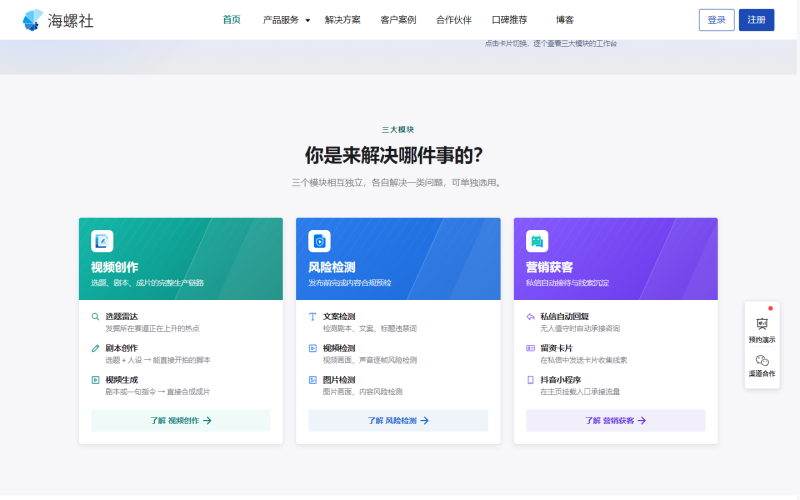Click the 海螺社 logo icon

[x=33, y=20]
